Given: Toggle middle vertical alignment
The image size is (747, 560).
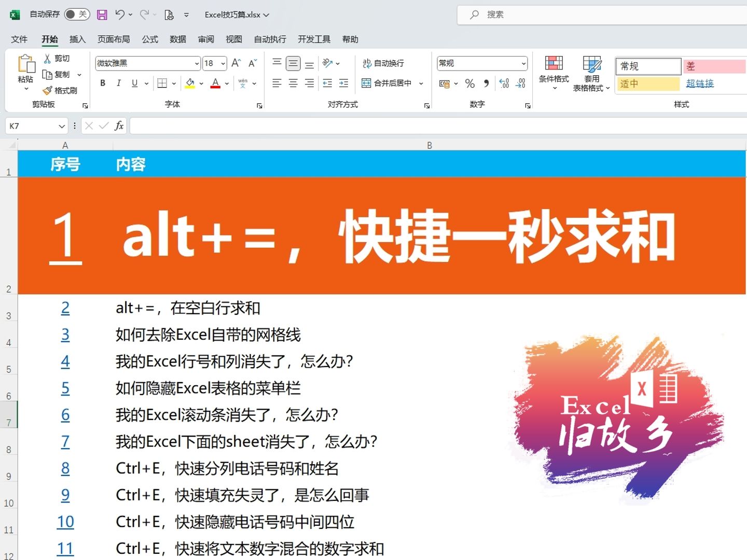Looking at the screenshot, I should tap(293, 63).
